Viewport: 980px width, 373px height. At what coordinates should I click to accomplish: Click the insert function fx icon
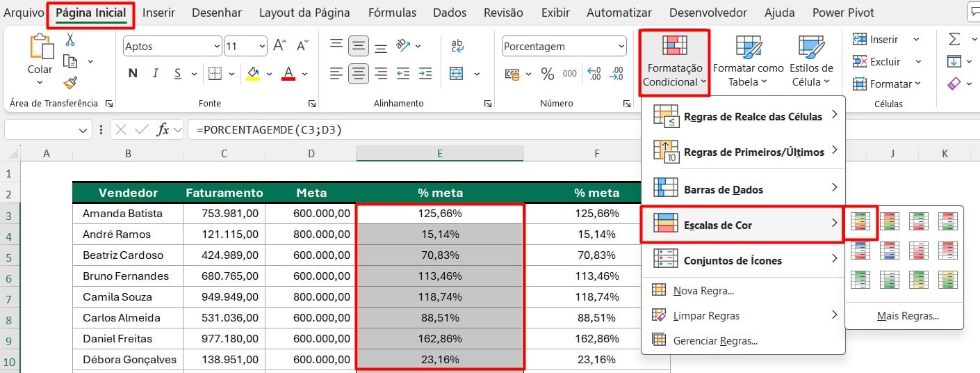(x=163, y=129)
